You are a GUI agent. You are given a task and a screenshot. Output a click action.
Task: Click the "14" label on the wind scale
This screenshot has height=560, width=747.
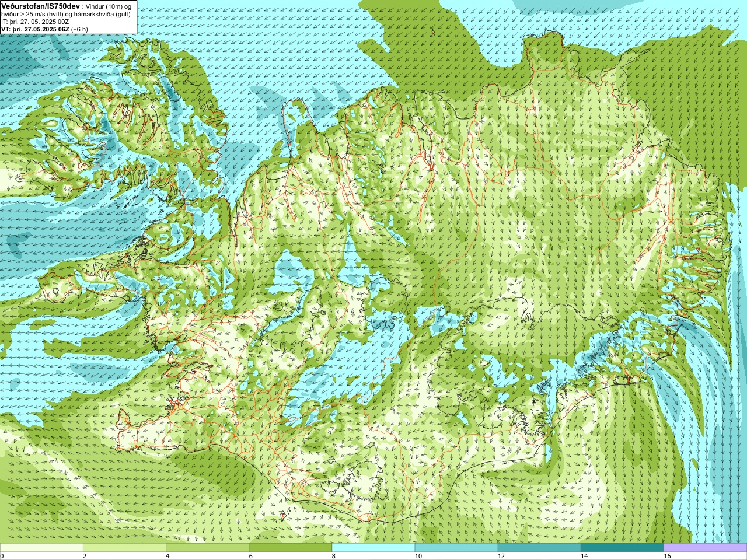(585, 556)
